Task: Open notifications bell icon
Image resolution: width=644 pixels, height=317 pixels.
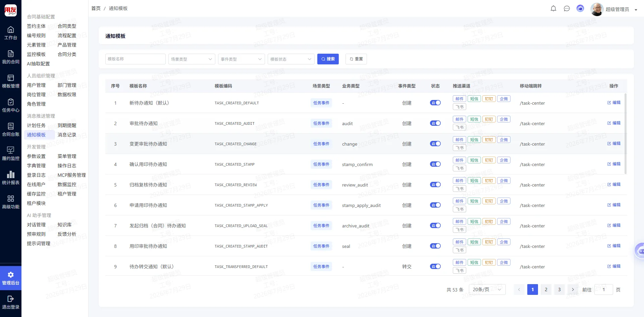Action: (x=553, y=9)
